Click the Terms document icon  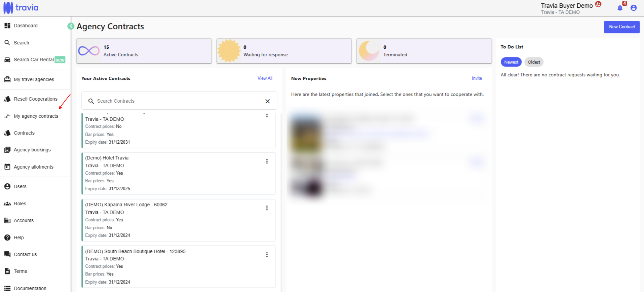point(7,271)
